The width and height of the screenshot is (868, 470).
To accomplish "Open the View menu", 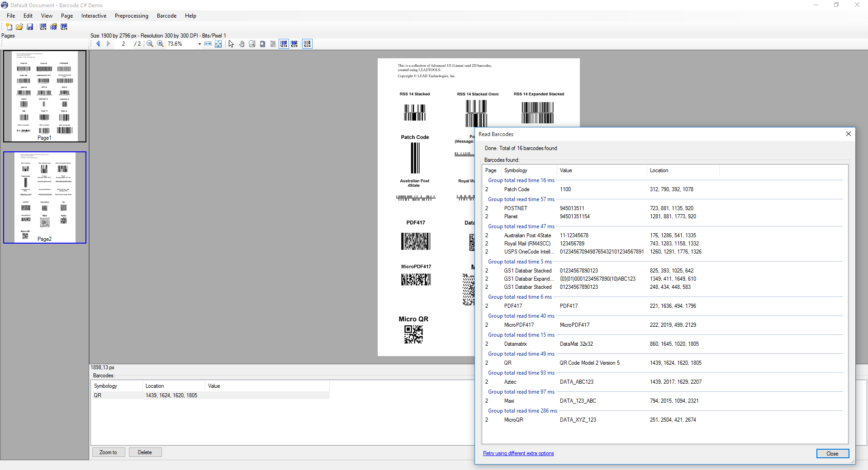I will (47, 16).
